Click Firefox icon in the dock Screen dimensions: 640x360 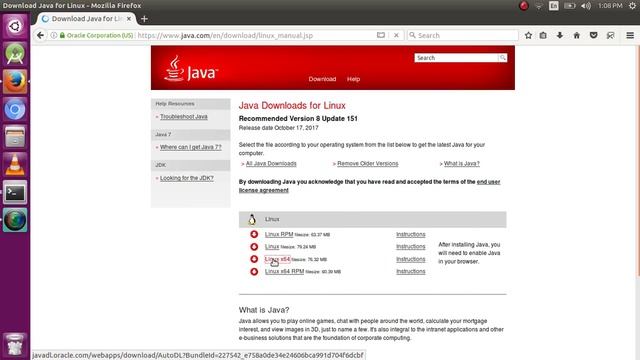[15, 81]
